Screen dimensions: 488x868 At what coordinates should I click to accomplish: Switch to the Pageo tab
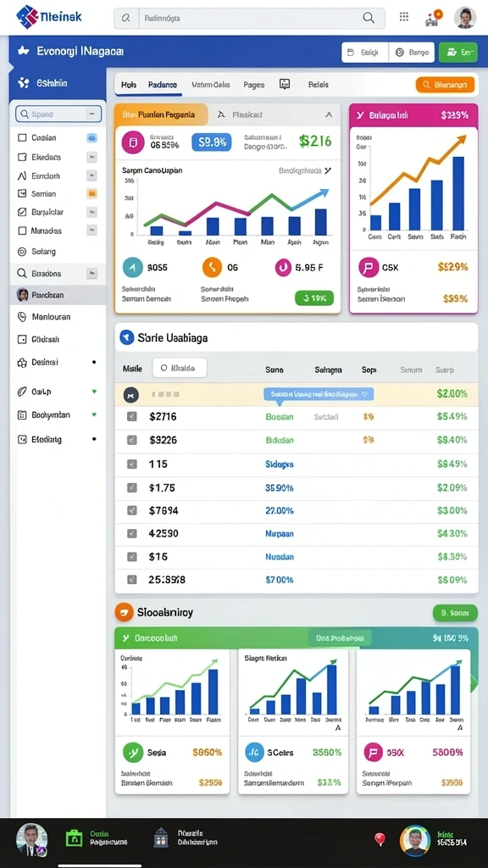pos(254,85)
